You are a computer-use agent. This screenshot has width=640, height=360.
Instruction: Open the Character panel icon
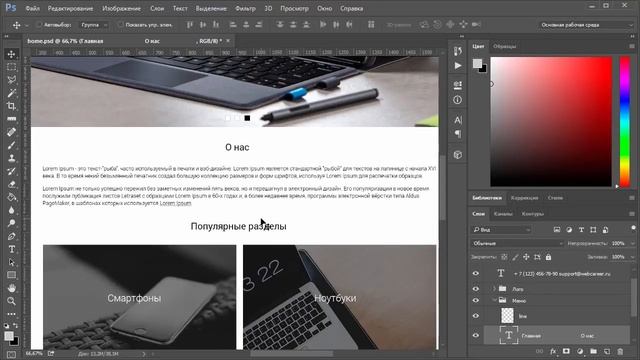pos(458,120)
